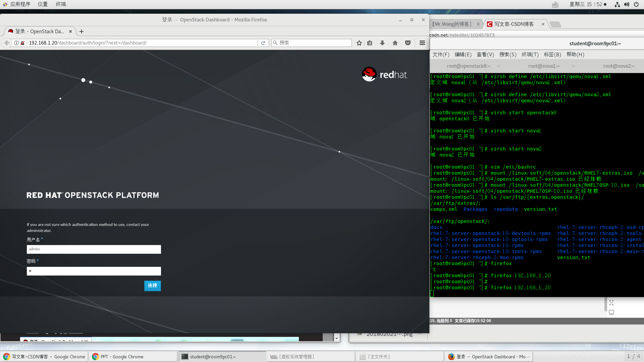This screenshot has width=644, height=362.
Task: Select the Mr.Wang的博客 Chrome tab
Action: pyautogui.click(x=452, y=24)
